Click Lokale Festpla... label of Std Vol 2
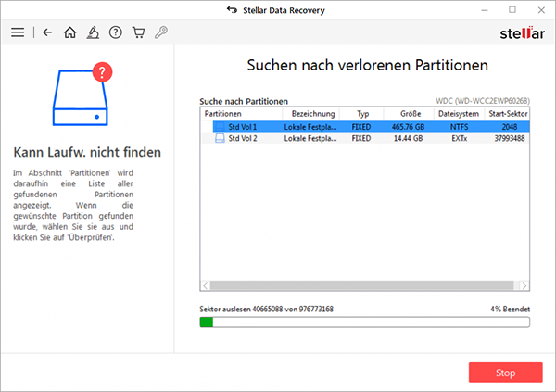The height and width of the screenshot is (392, 556). [x=310, y=138]
